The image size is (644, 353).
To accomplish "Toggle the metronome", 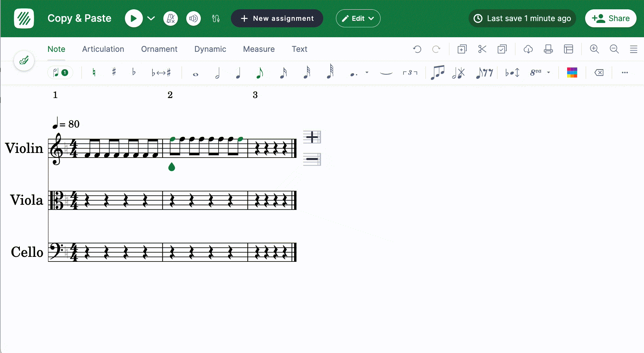I will [170, 18].
